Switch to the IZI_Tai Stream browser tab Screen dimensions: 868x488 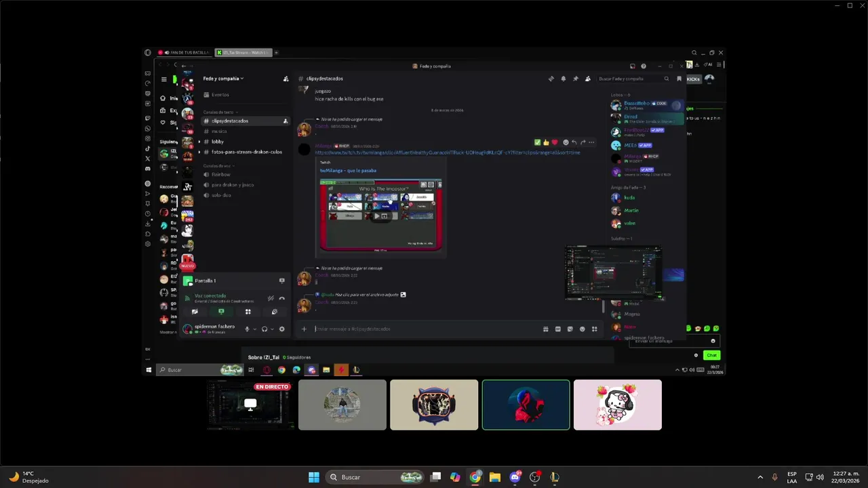(243, 52)
